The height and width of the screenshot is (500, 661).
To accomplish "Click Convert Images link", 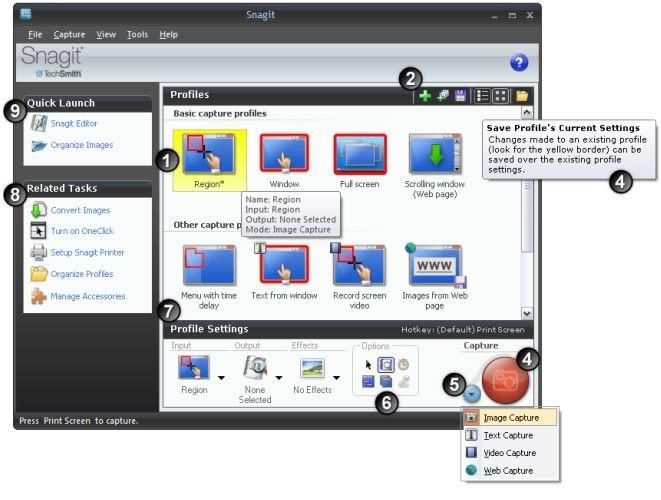I will point(80,210).
